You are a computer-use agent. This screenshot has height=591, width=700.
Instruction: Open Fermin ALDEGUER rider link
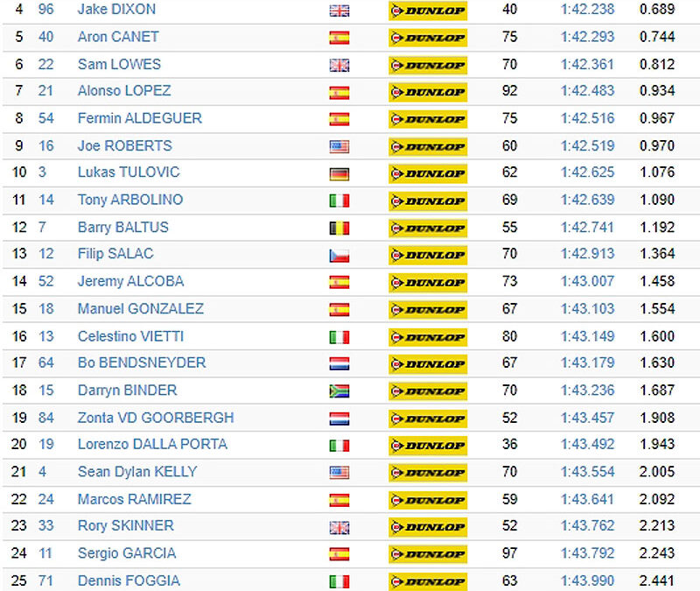(x=140, y=118)
